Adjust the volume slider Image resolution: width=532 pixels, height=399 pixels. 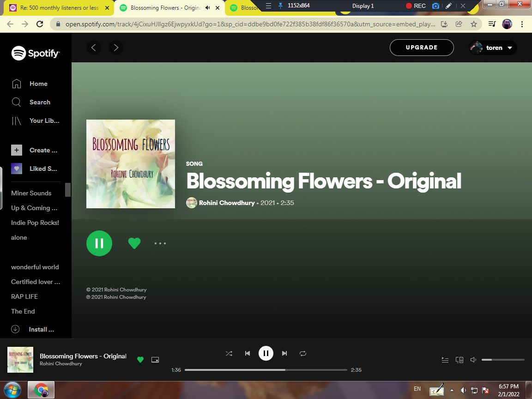503,360
